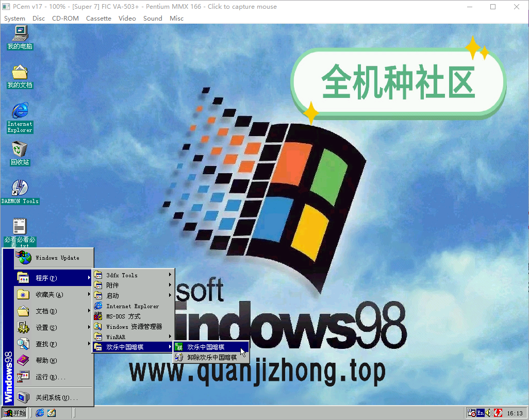The width and height of the screenshot is (529, 420).
Task: Open Windows 资源管理器 from Programs menu
Action: [133, 327]
